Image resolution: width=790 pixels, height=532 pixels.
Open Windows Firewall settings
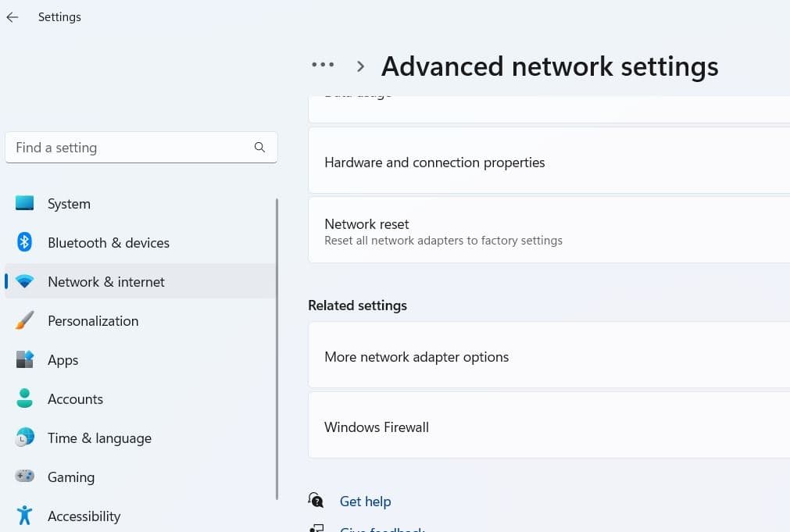(377, 427)
